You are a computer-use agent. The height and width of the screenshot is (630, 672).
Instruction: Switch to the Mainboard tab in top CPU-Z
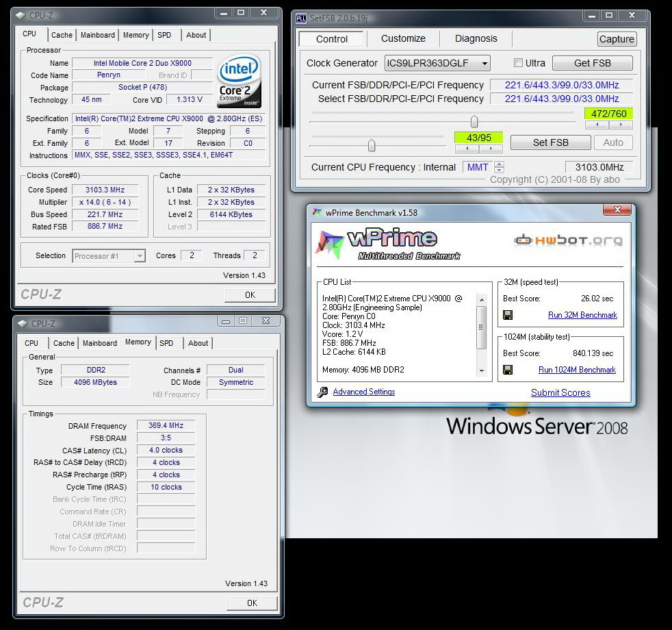pos(98,35)
